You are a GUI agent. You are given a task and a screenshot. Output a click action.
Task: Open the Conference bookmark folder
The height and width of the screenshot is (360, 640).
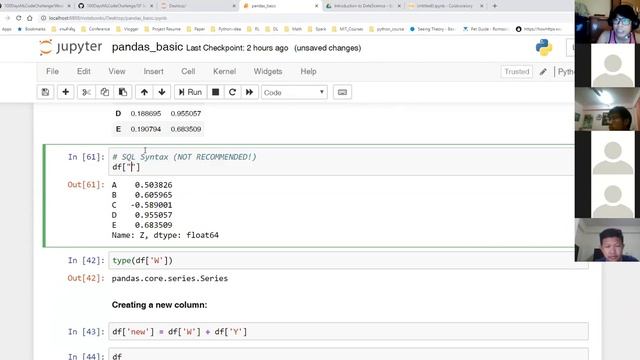pos(96,29)
